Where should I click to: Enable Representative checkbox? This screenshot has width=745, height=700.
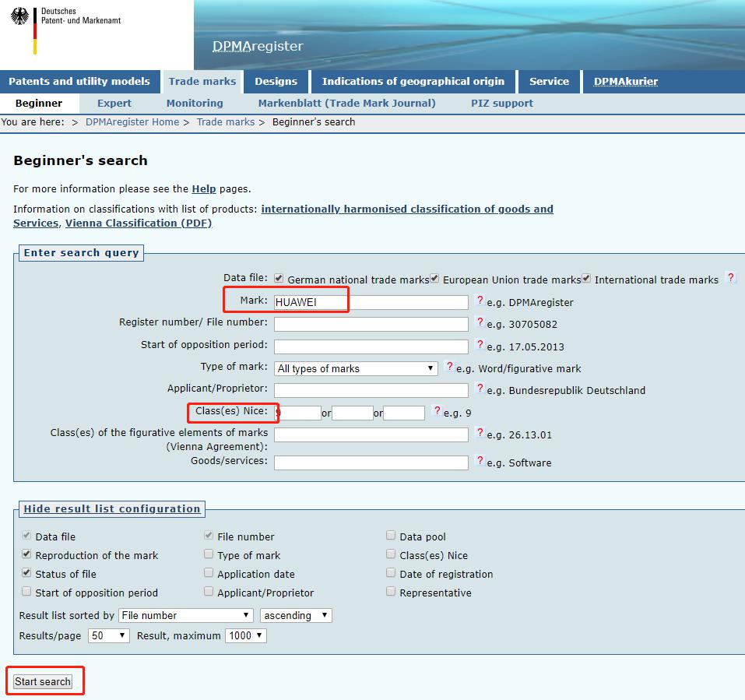(x=391, y=591)
